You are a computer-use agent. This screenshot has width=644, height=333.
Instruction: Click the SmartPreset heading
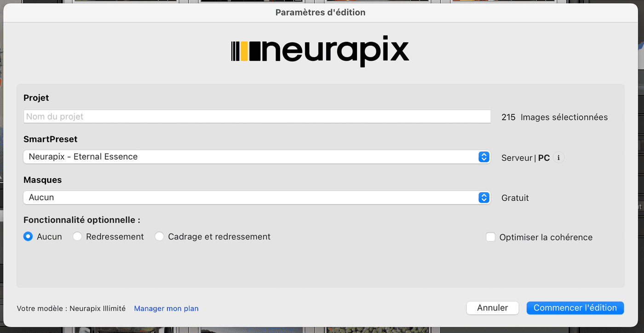point(51,139)
